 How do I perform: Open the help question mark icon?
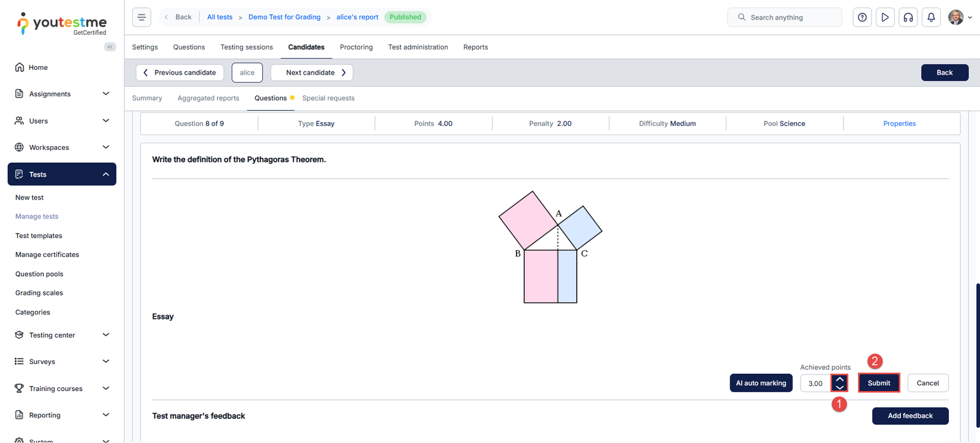pos(862,17)
